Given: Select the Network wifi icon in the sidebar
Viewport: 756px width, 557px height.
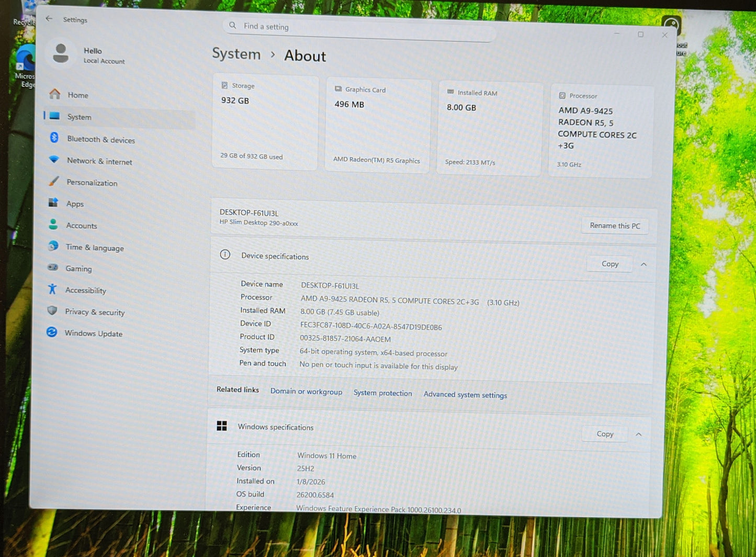Looking at the screenshot, I should tap(53, 159).
